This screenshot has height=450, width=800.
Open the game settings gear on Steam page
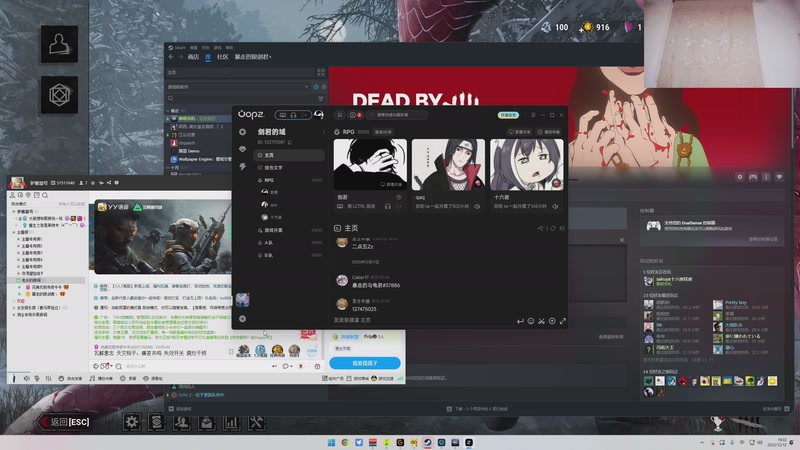[x=740, y=177]
